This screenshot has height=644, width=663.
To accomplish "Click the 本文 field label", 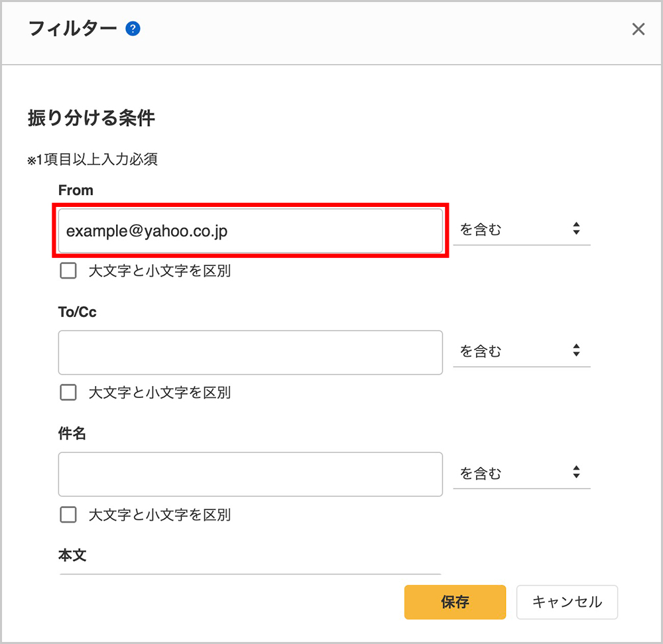I will point(72,555).
